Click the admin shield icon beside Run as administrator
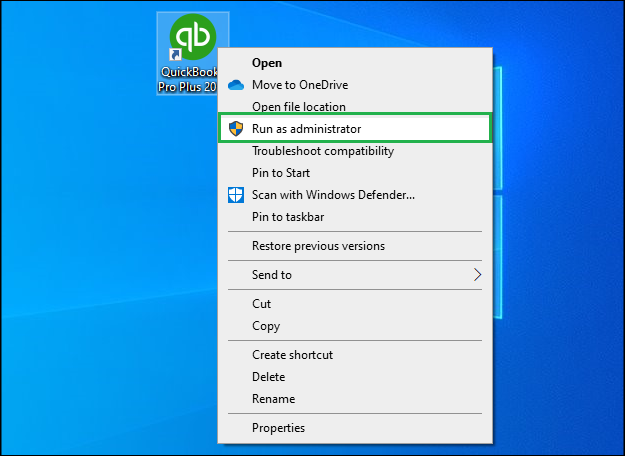Viewport: 625px width, 456px height. (x=236, y=129)
